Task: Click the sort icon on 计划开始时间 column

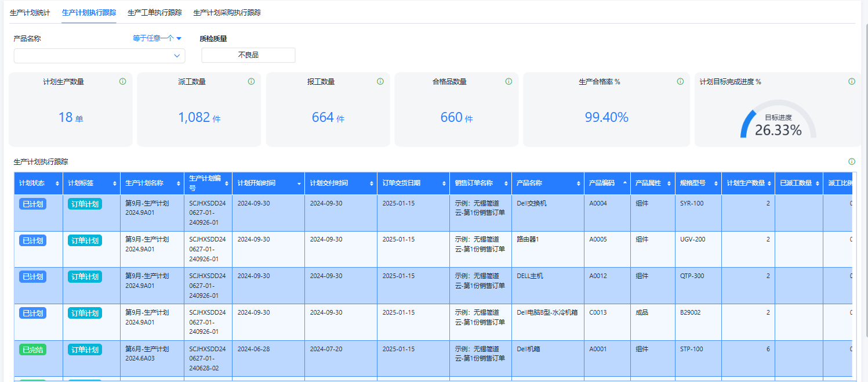Action: (299, 183)
